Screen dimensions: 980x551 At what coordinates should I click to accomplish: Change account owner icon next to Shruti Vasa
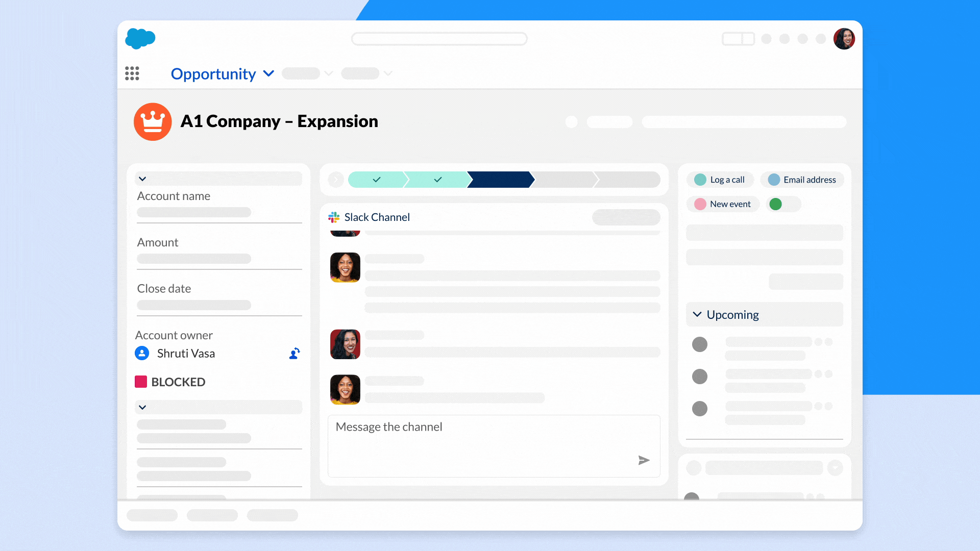pos(295,353)
